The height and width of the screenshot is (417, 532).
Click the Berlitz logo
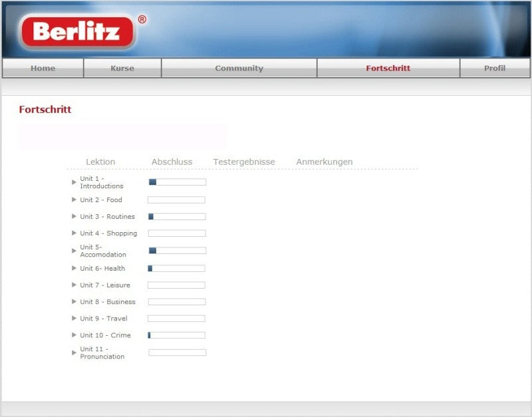coord(77,31)
